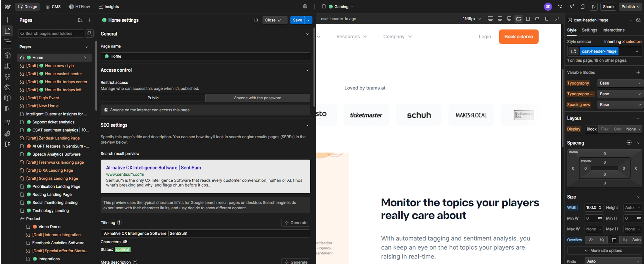Collapse the canvas with arrows icon

click(558, 19)
